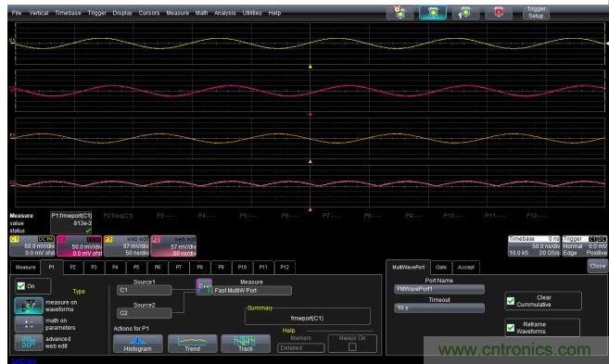Open Histogram action for P1
The height and width of the screenshot is (364, 609).
coord(138,344)
